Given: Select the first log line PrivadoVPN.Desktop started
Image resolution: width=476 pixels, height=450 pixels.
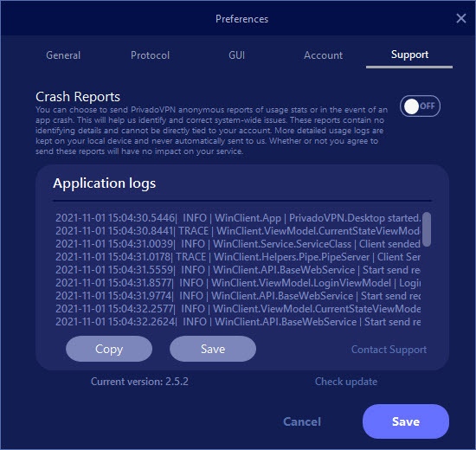Looking at the screenshot, I should (x=238, y=218).
